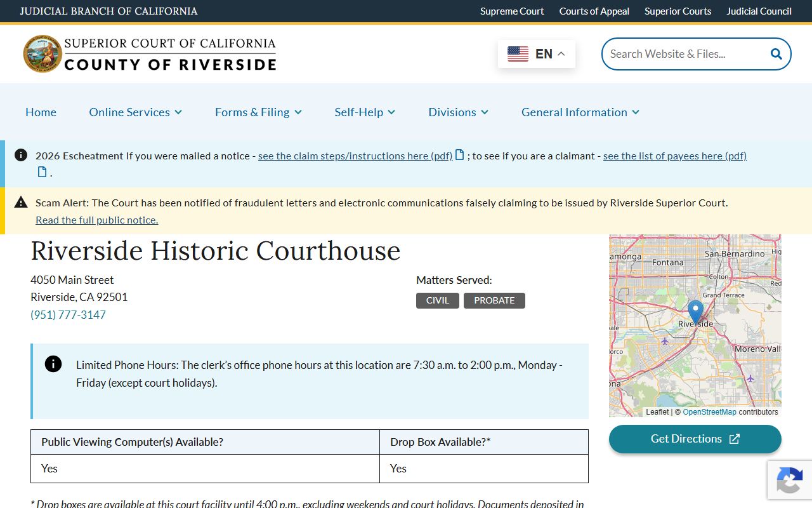The height and width of the screenshot is (508, 812).
Task: Click the Scam Alert warning triangle icon
Action: click(x=21, y=203)
